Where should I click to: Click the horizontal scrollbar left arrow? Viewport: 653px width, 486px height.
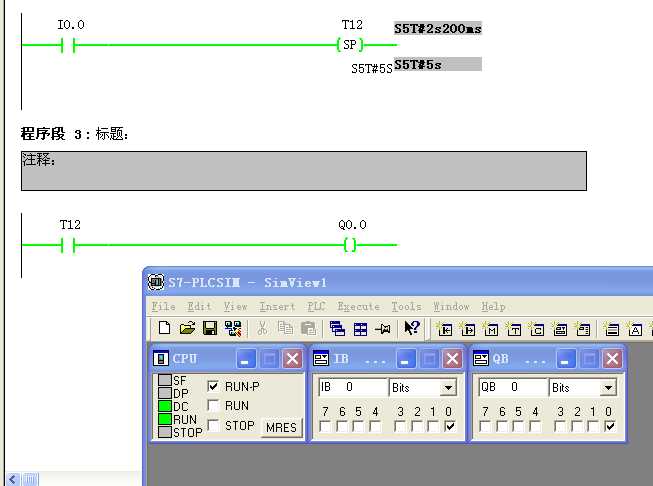coord(12,479)
